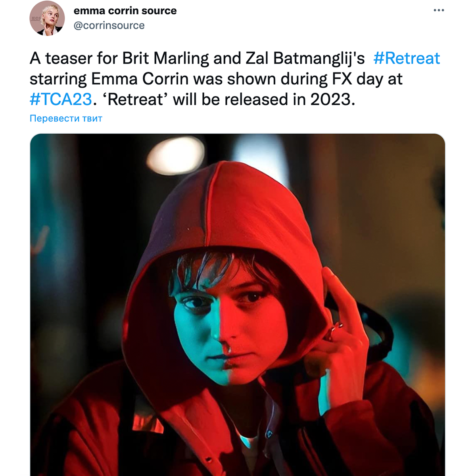
Task: Click 'Zal Batmanglij's' in the tweet text
Action: click(x=305, y=58)
